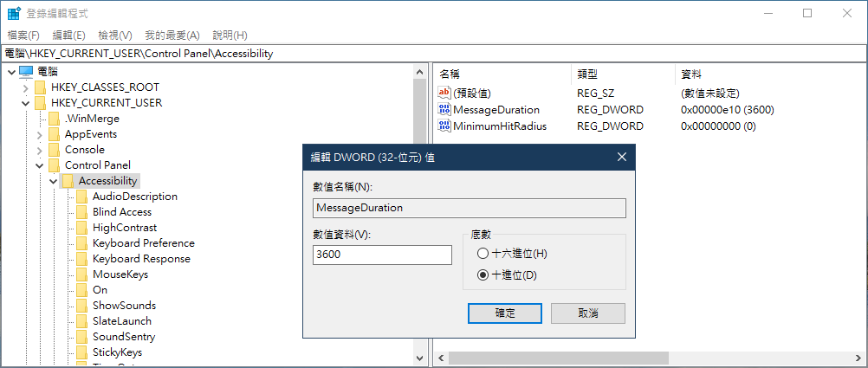This screenshot has height=368, width=868.
Task: Expand the AppEvents tree node
Action: (x=40, y=134)
